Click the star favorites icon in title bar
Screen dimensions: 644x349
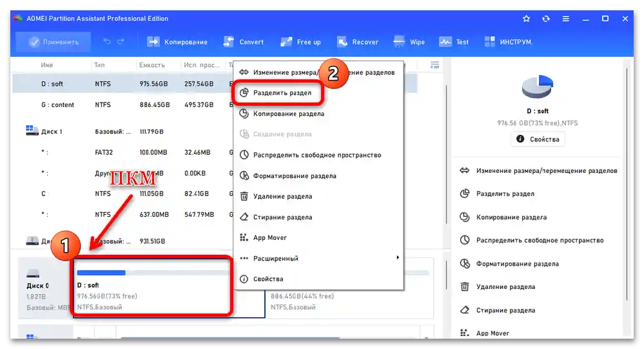(526, 19)
